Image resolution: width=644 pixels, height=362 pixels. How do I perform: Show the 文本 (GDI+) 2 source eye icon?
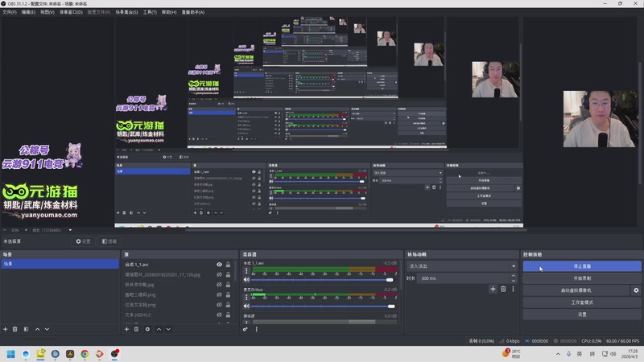click(x=219, y=315)
